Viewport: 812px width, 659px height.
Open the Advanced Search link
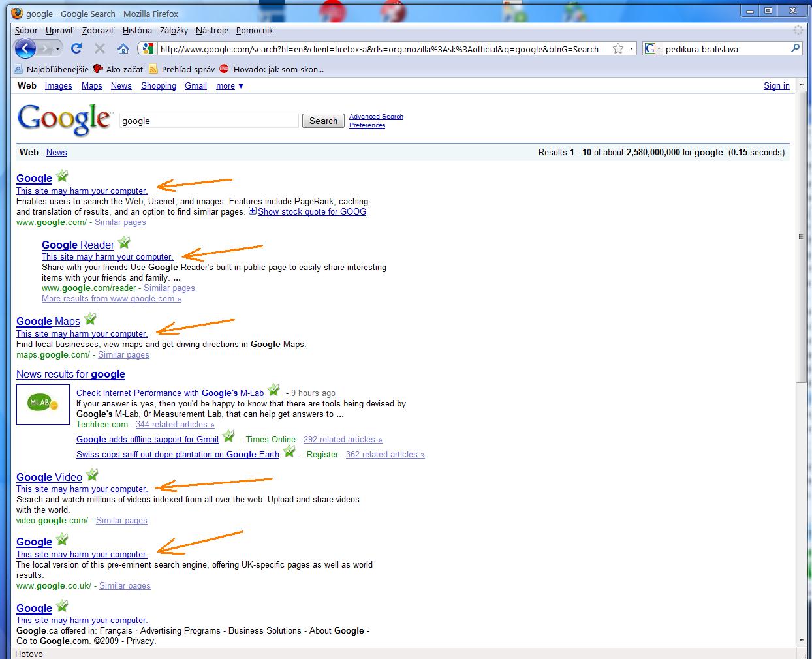(376, 117)
